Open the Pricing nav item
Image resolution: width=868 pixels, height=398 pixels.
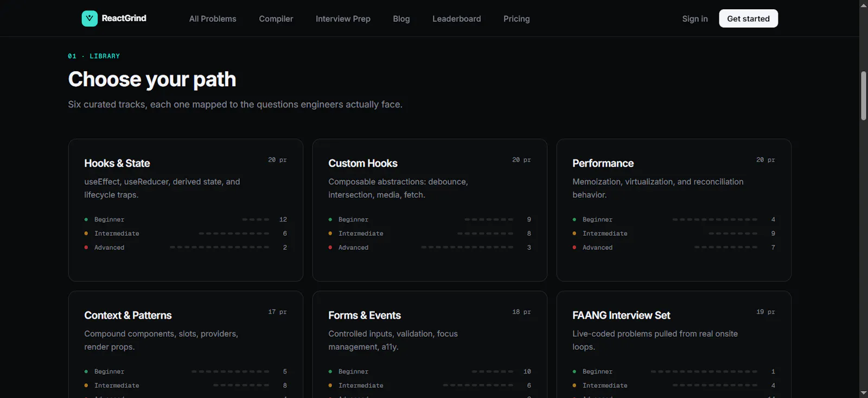(x=516, y=18)
